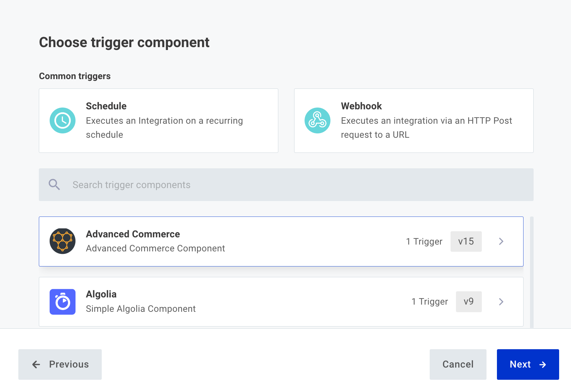Click the Common triggers section heading
The width and height of the screenshot is (571, 392).
tap(74, 76)
